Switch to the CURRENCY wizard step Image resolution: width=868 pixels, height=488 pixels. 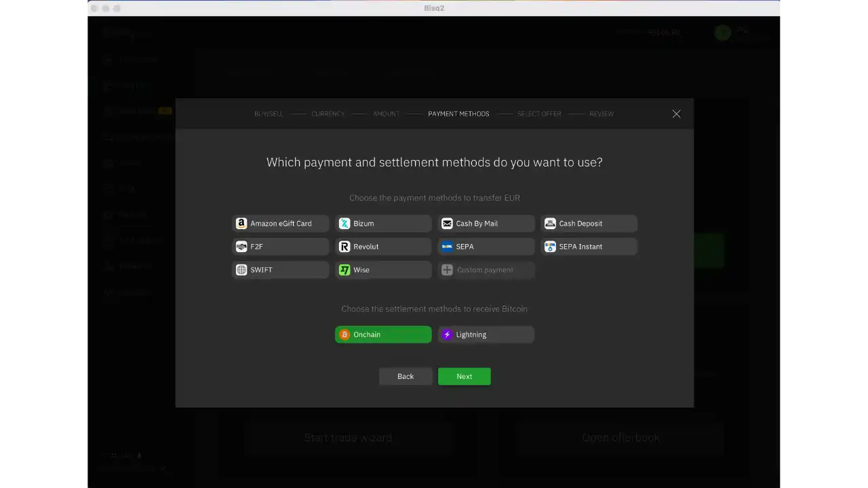[x=328, y=114]
